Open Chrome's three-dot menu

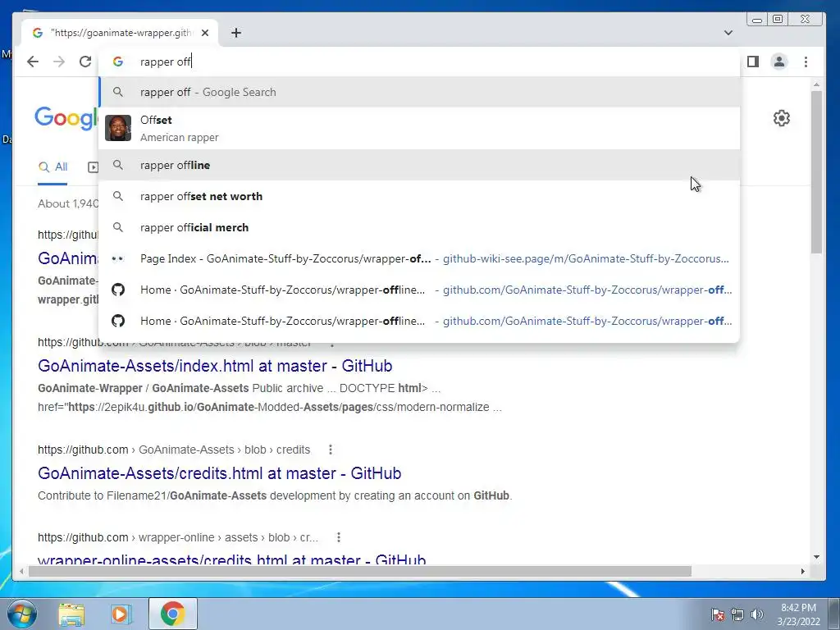click(x=806, y=62)
